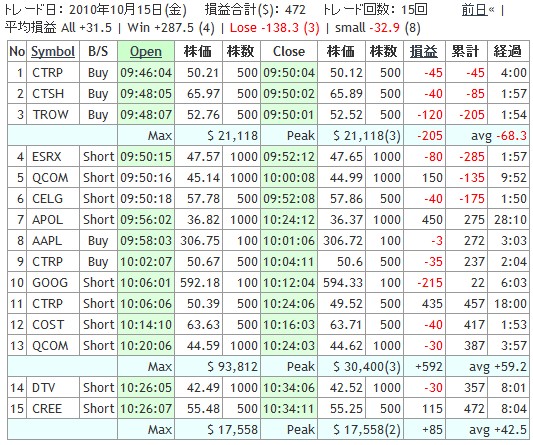Click the Close column header
Image resolution: width=533 pixels, height=445 pixels.
click(289, 52)
